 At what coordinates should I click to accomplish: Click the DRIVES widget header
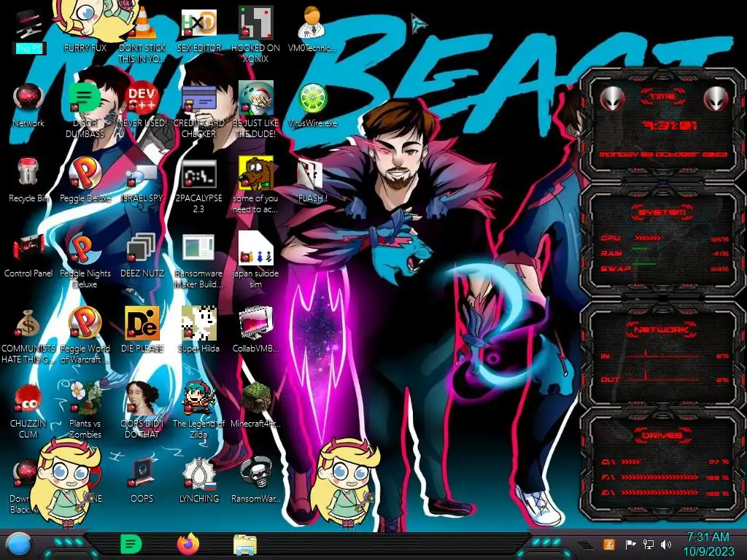point(662,435)
